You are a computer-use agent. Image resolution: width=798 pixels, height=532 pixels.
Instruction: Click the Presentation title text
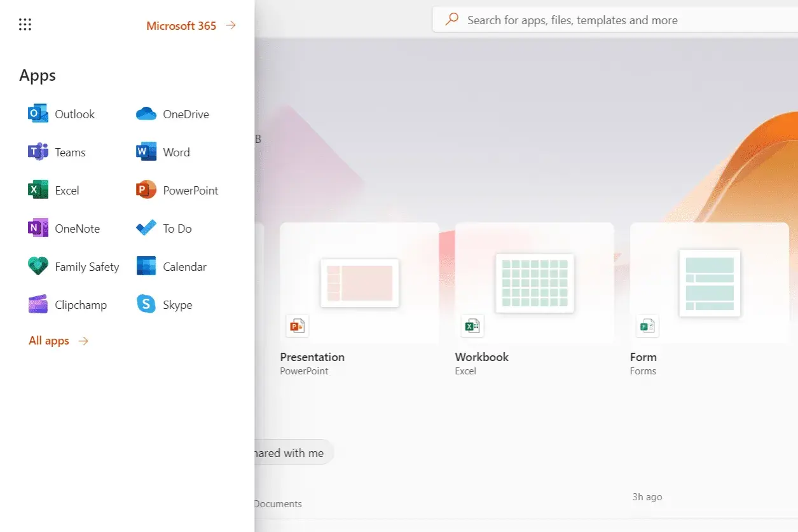312,357
